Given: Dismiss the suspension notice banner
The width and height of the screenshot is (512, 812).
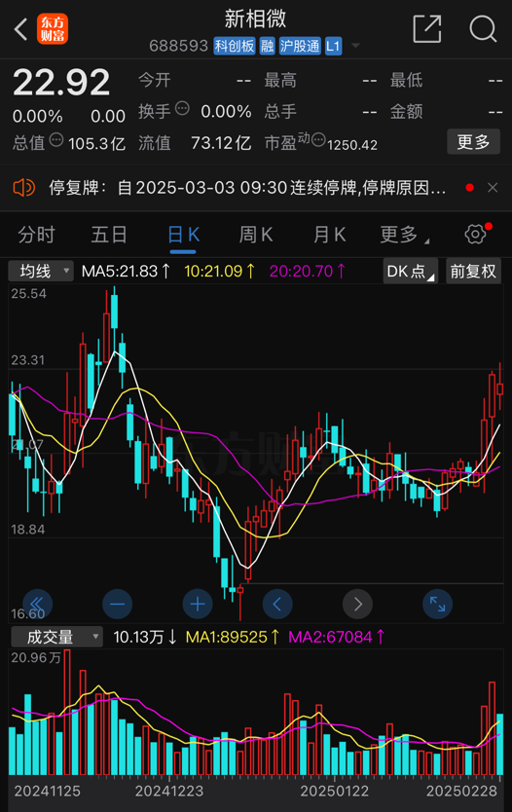Looking at the screenshot, I should pos(493,188).
